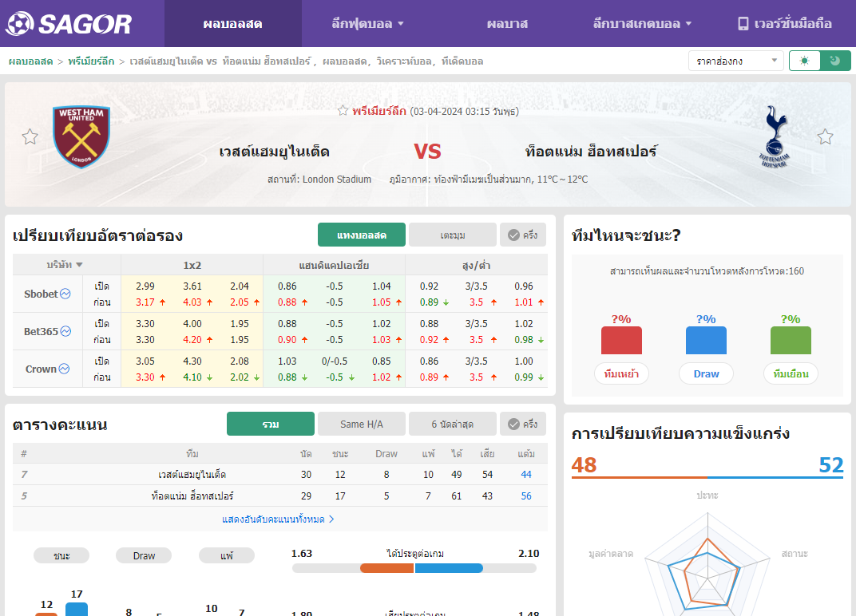Toggle half-time checkbox in odds comparison
The image size is (856, 616).
(523, 235)
